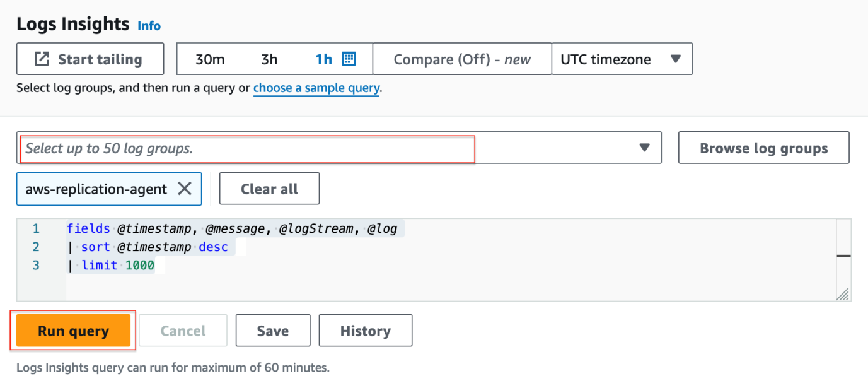Click the Info icon next to Logs Insights
Image resolution: width=868 pixels, height=388 pixels.
coord(149,26)
